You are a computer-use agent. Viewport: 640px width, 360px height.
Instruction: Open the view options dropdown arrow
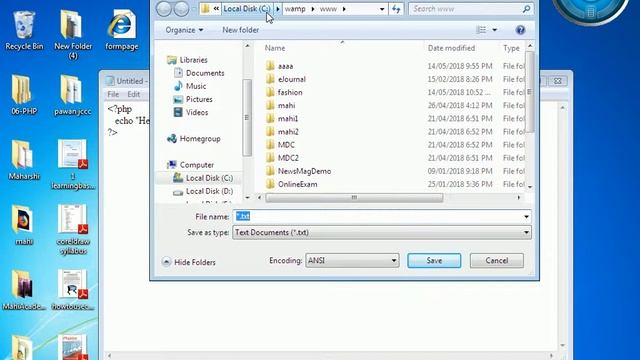coord(494,30)
